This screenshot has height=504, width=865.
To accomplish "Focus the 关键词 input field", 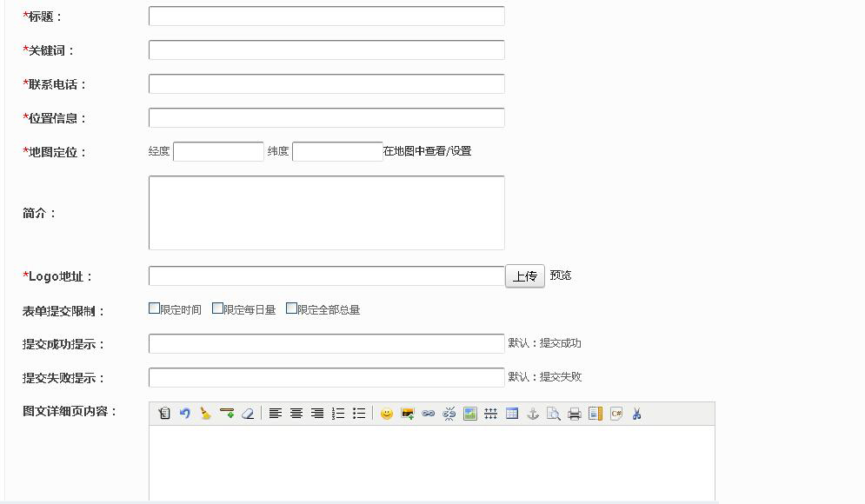I will coord(327,50).
